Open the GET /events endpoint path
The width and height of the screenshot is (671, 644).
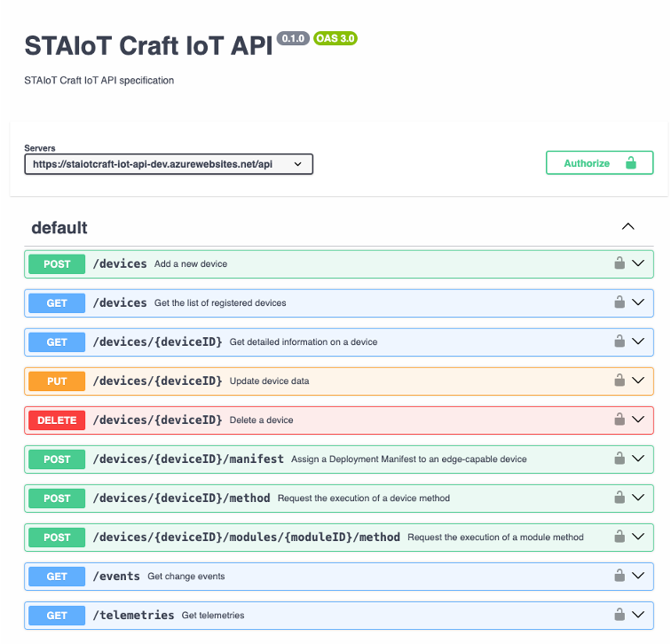(116, 576)
